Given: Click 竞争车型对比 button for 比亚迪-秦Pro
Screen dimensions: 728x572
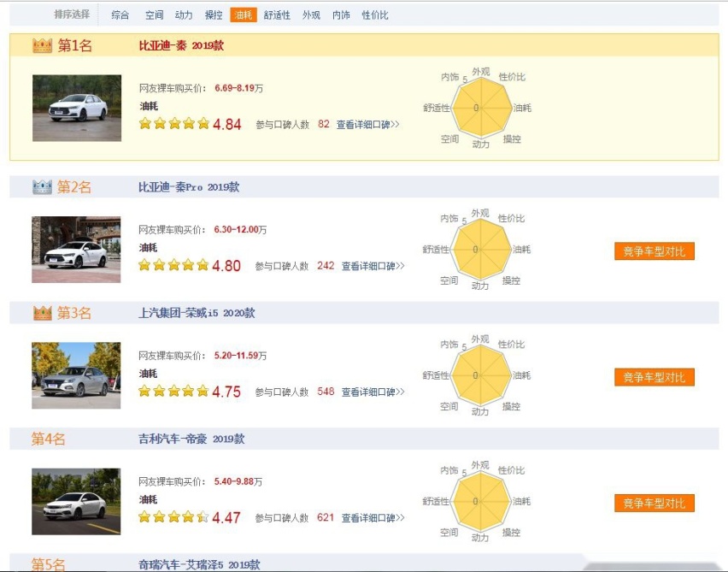Looking at the screenshot, I should (x=655, y=251).
